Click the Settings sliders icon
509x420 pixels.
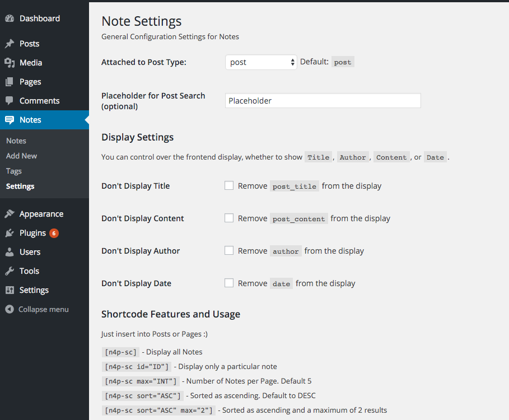[10, 290]
